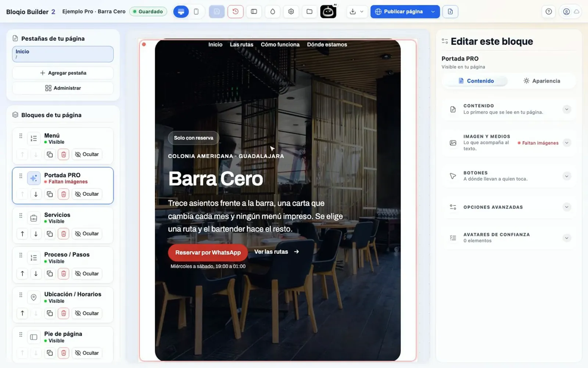This screenshot has width=588, height=368.
Task: Click the Barra Cero heading in preview
Action: click(216, 179)
